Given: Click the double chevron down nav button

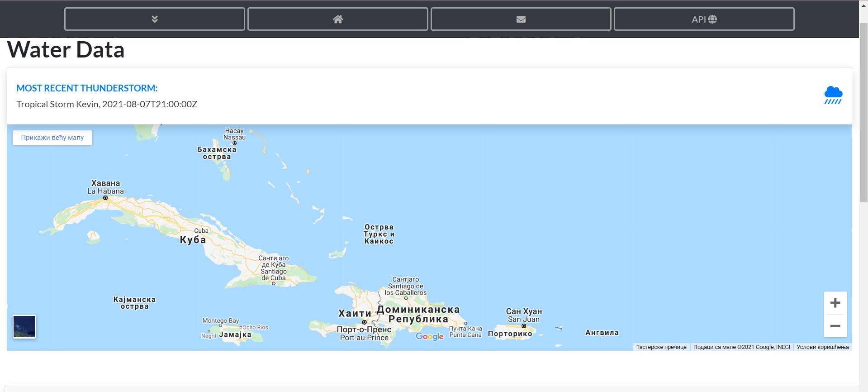Looking at the screenshot, I should click(155, 19).
